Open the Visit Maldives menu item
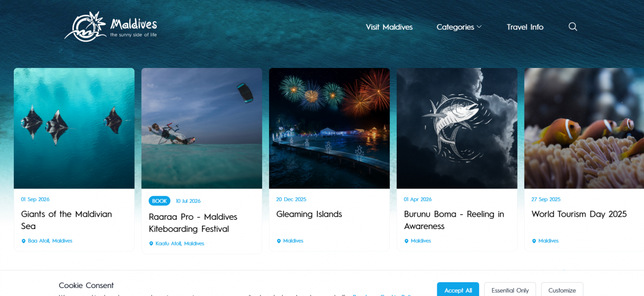The height and width of the screenshot is (296, 644). [x=389, y=27]
